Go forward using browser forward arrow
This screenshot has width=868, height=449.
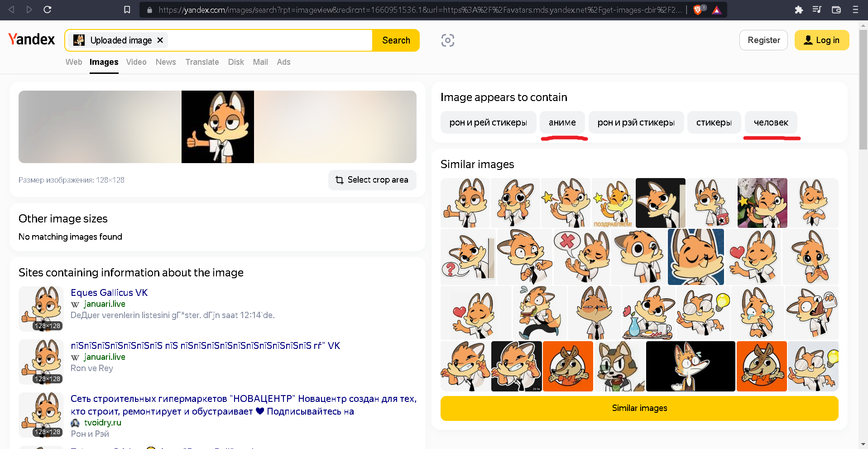29,10
